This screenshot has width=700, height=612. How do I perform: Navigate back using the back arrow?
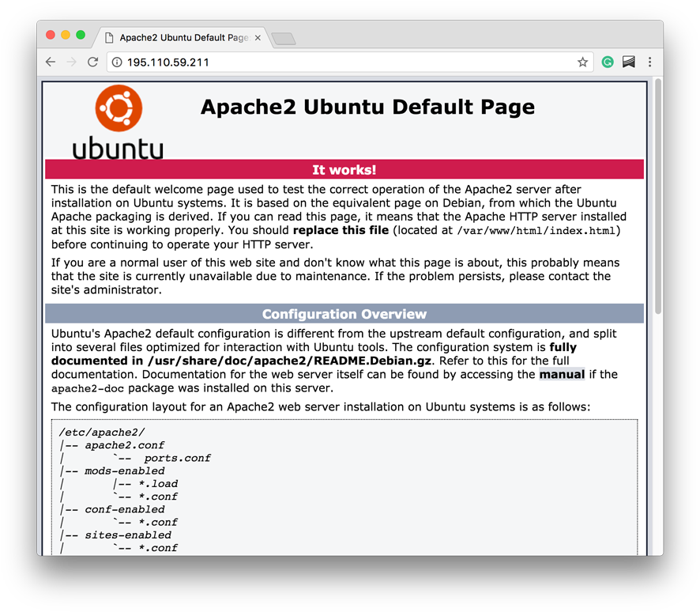pos(50,62)
